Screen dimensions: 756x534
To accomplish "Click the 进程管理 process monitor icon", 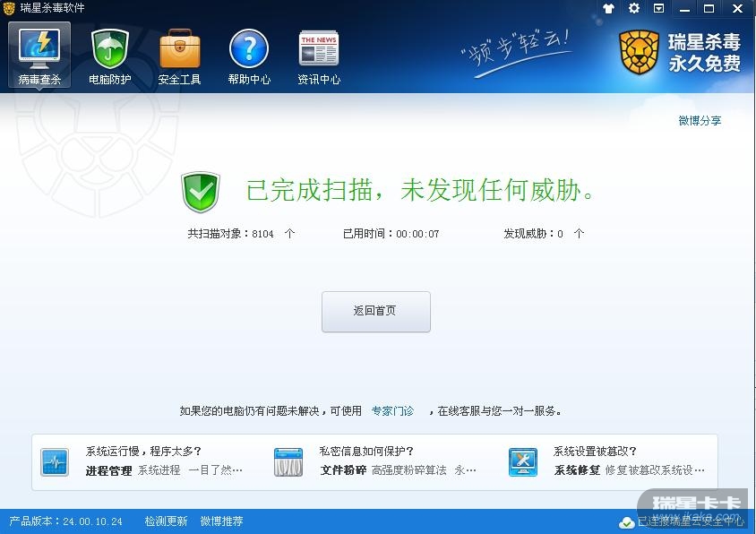I will pos(55,462).
